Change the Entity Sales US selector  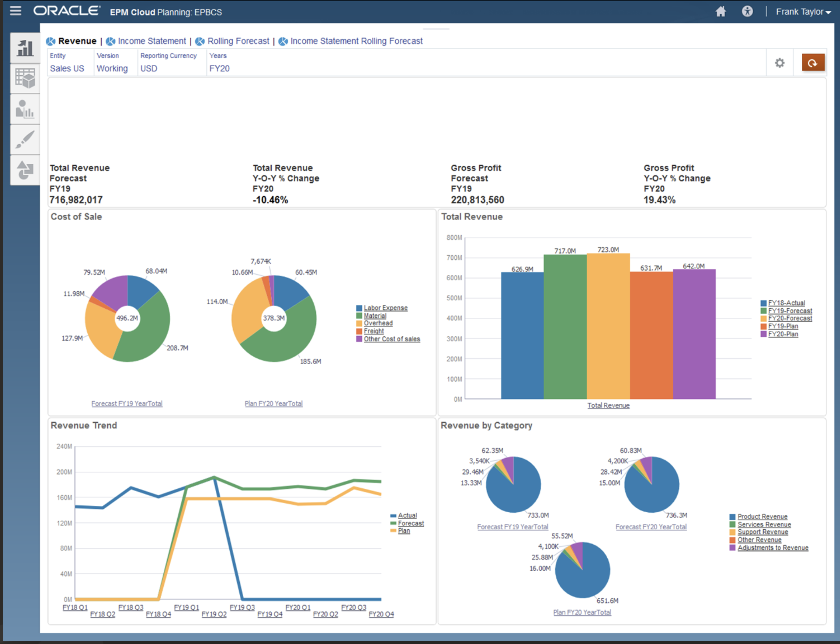(x=67, y=69)
